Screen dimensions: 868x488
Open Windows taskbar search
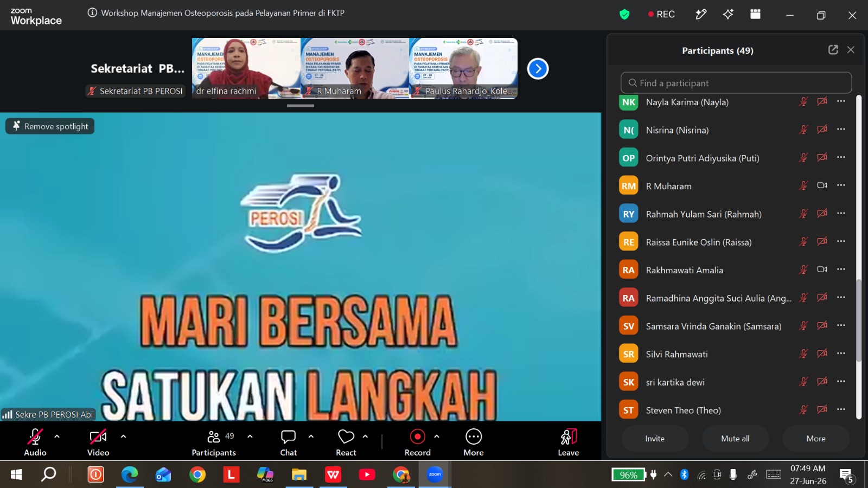[49, 475]
